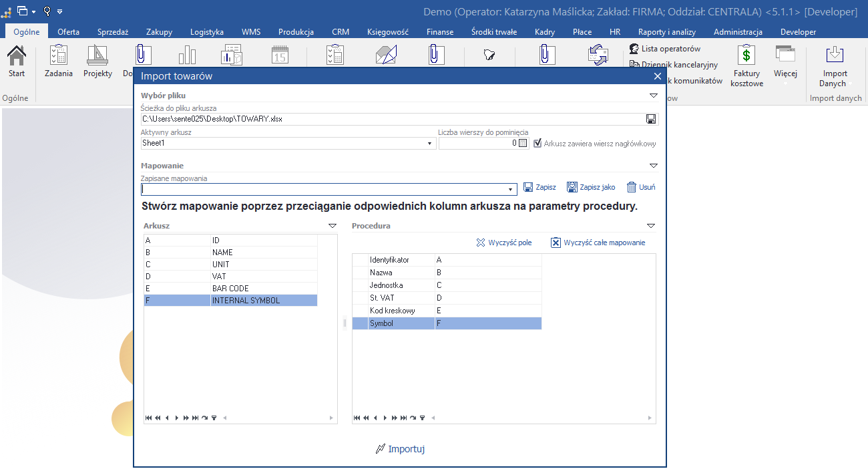The image size is (868, 469).
Task: Open Projekty from the ribbon
Action: point(97,61)
